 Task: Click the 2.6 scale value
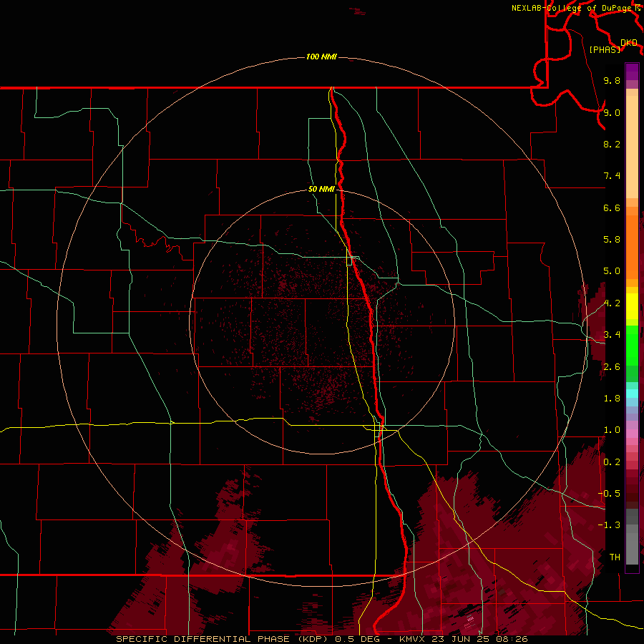pos(612,367)
